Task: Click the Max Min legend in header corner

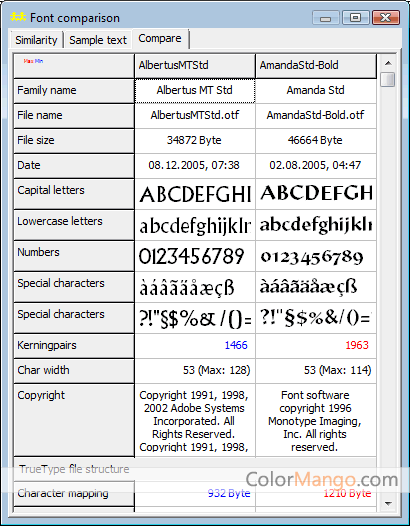Action: [x=33, y=61]
